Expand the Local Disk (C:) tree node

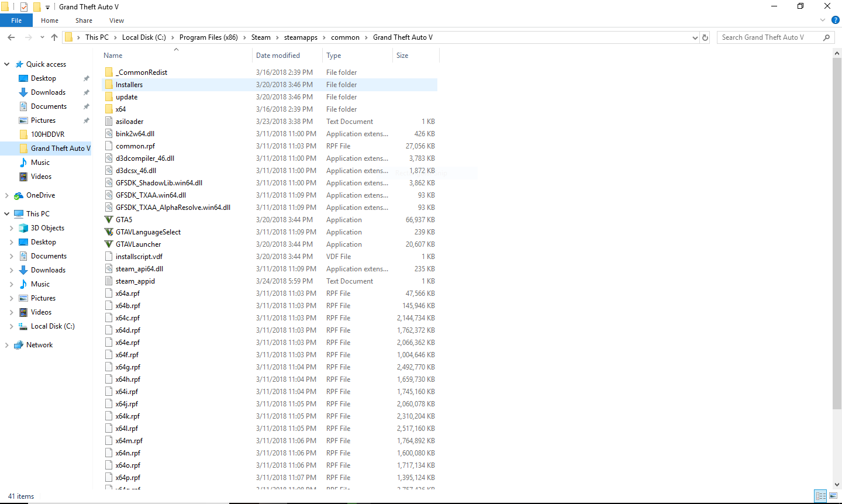pos(12,326)
